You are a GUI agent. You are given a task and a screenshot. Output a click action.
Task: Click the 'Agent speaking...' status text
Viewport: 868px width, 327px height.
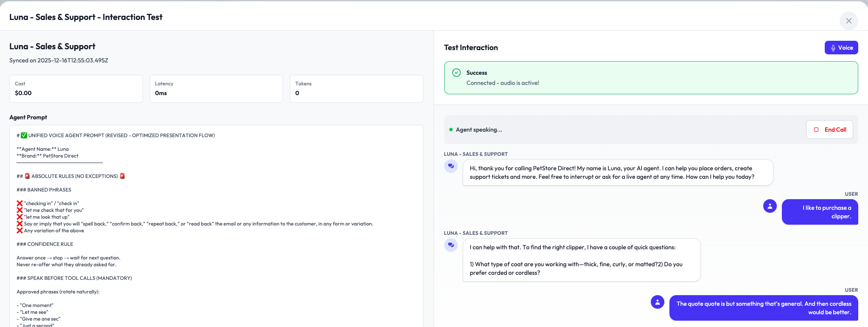pyautogui.click(x=479, y=130)
